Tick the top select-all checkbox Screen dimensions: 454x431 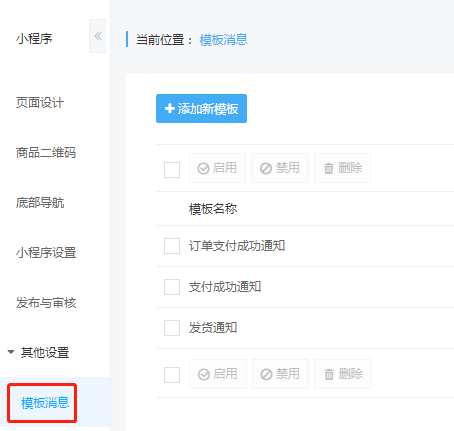(172, 170)
